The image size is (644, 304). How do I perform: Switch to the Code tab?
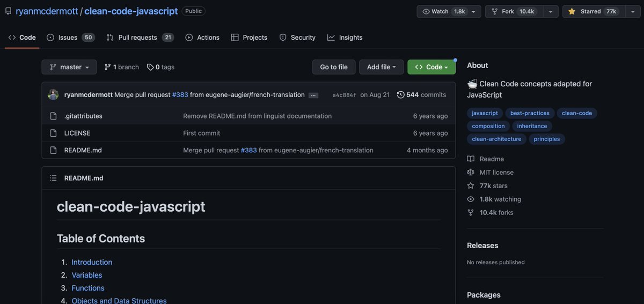click(x=22, y=38)
